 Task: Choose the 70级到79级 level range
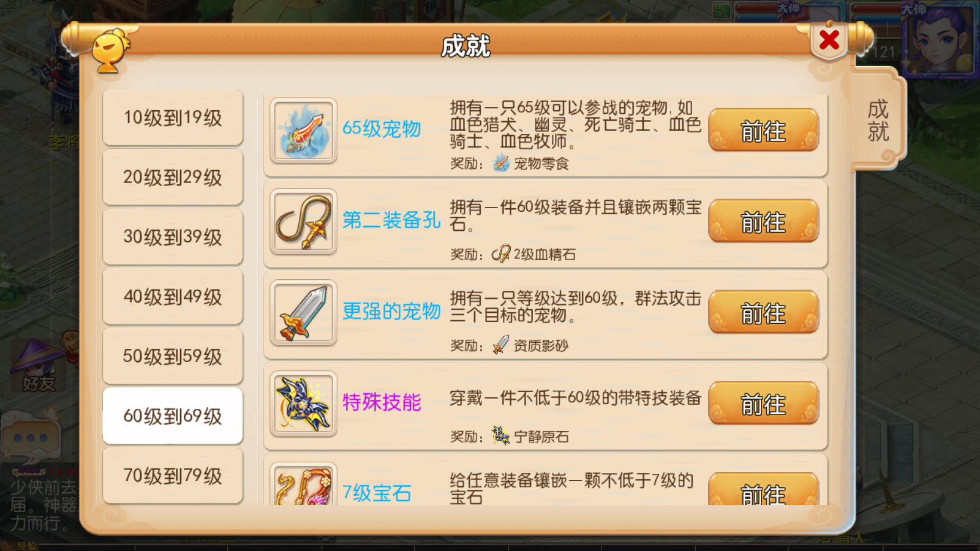click(173, 475)
